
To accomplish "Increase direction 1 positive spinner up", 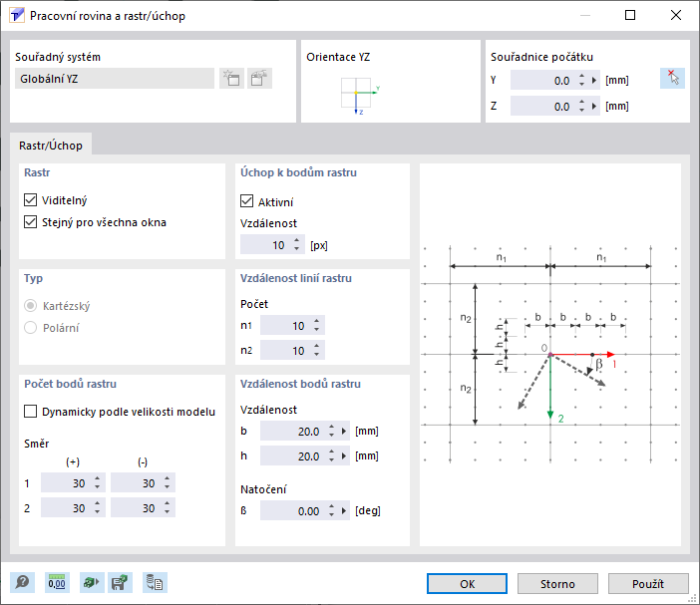I will point(98,479).
